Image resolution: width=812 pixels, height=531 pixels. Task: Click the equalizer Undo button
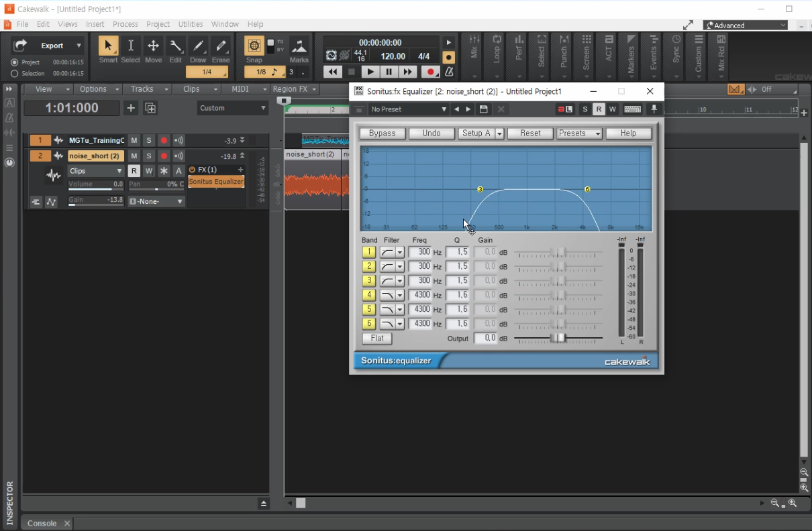pyautogui.click(x=432, y=133)
